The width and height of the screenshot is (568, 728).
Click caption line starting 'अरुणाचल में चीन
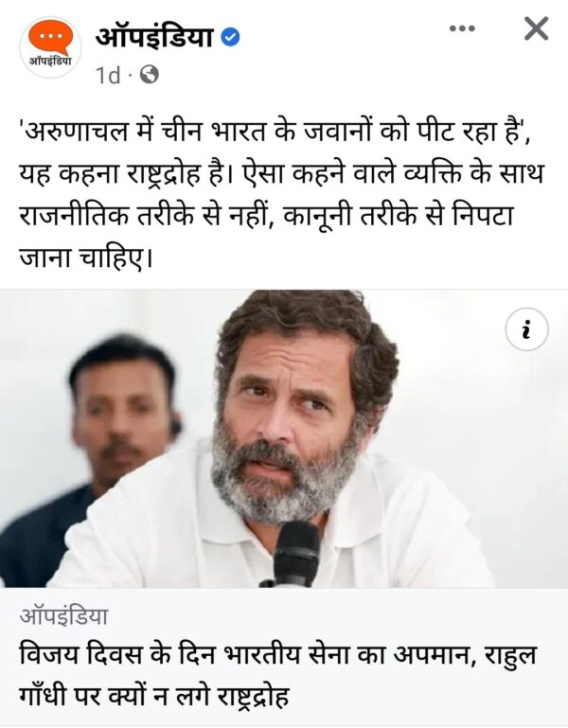coord(275,132)
